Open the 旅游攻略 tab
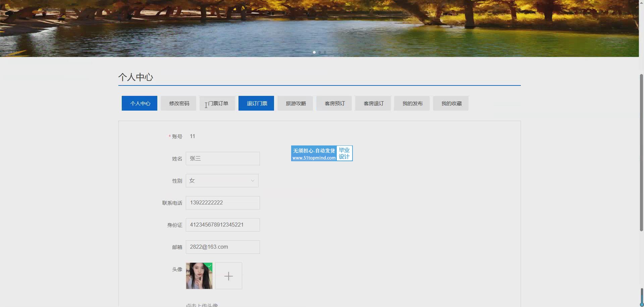Viewport: 644px width, 307px height. (295, 103)
